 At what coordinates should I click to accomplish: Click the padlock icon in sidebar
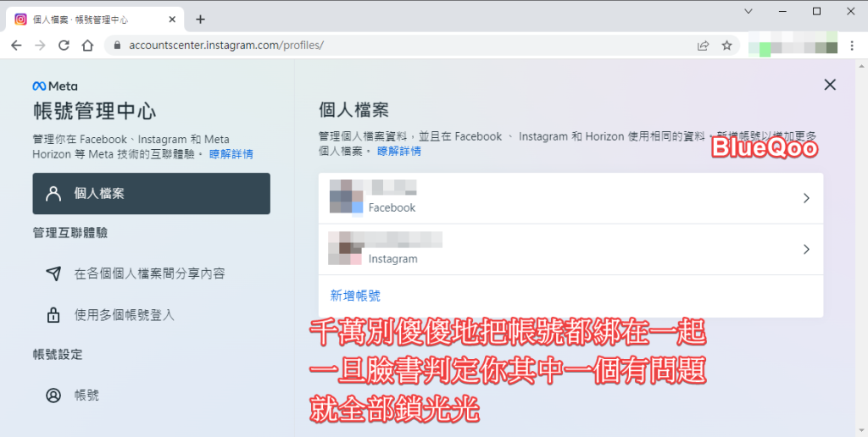coord(53,315)
